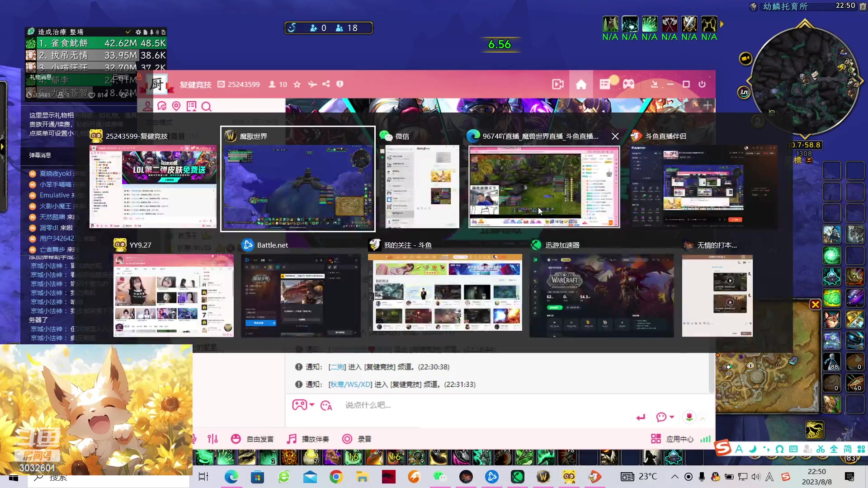
Task: Open the World of Warcraft taskbar icon
Action: 543,477
